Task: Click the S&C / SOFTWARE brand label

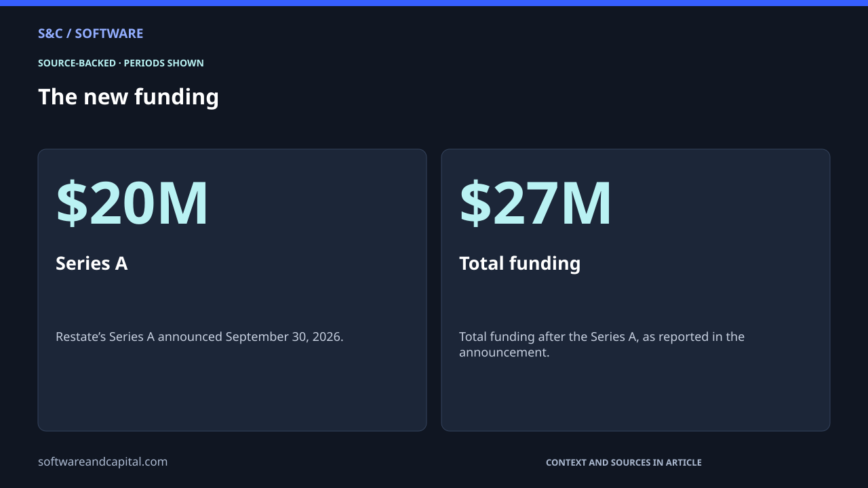Action: pos(90,33)
